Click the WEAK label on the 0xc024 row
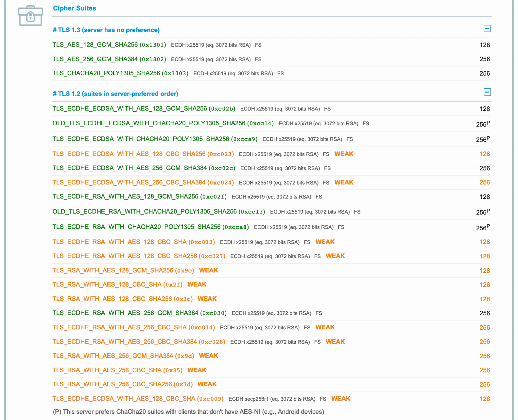Screen dimensions: 518x420 point(344,183)
